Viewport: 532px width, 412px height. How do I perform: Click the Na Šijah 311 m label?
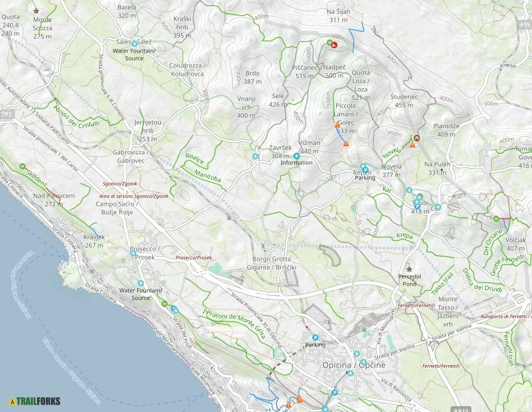[x=339, y=16]
